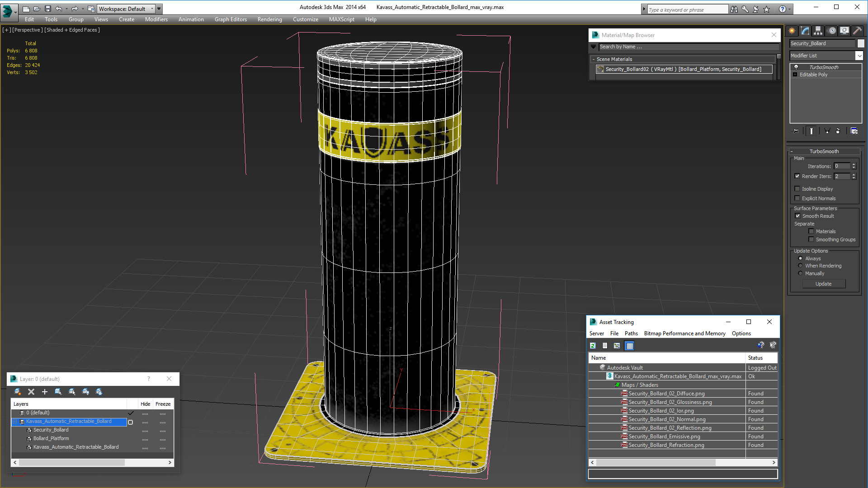Select Security_Bollard02 VRayMtl material entry
868x488 pixels.
(x=684, y=69)
